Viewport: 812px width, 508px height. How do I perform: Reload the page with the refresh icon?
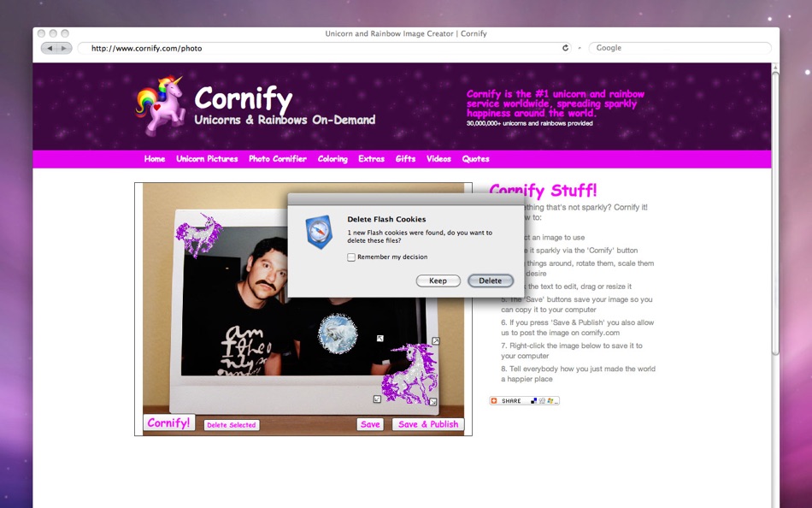click(565, 48)
